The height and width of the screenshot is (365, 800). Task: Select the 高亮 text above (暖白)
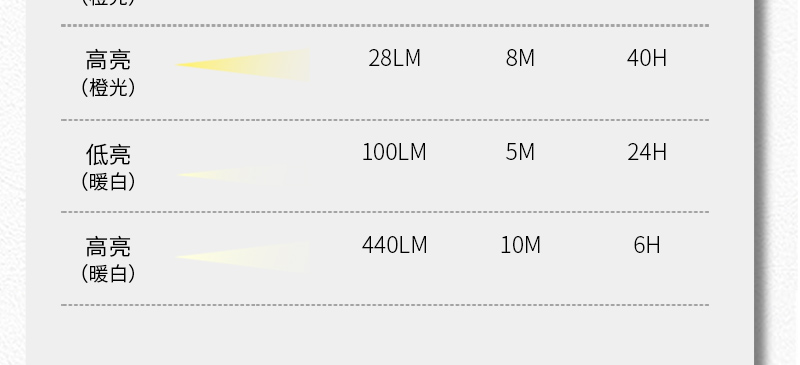[x=108, y=247]
